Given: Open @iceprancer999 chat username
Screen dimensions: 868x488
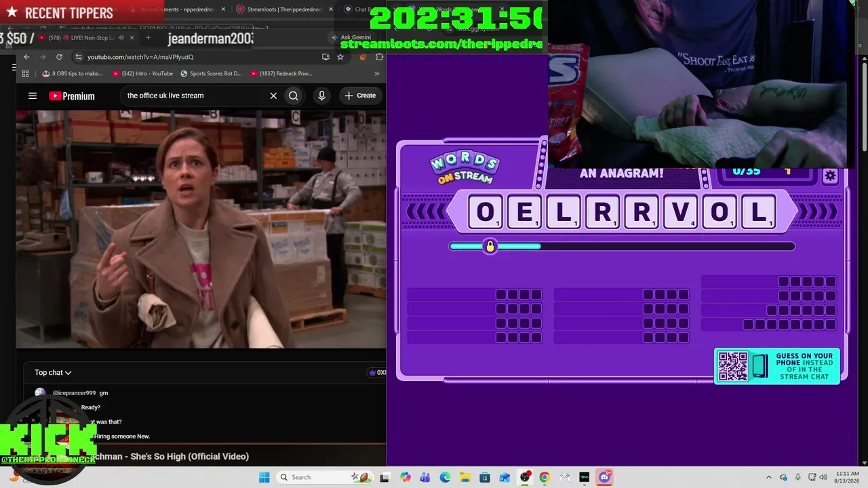Looking at the screenshot, I should click(x=74, y=393).
